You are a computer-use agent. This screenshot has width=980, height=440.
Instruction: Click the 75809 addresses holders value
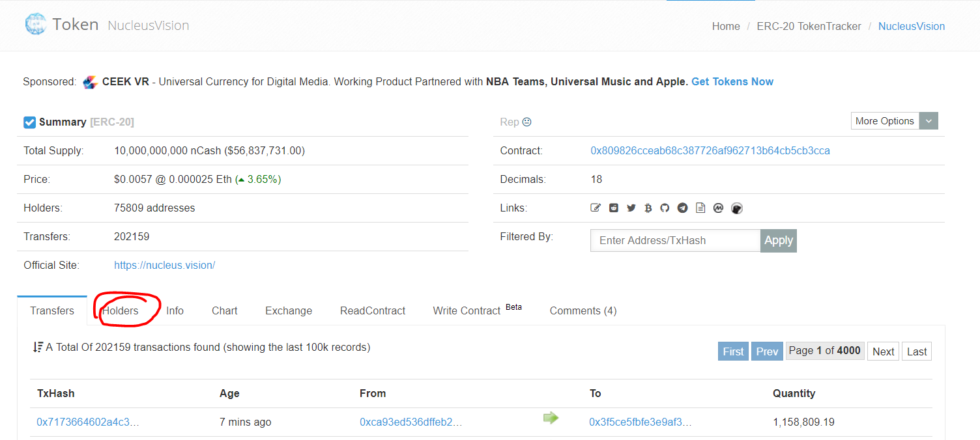pyautogui.click(x=154, y=208)
